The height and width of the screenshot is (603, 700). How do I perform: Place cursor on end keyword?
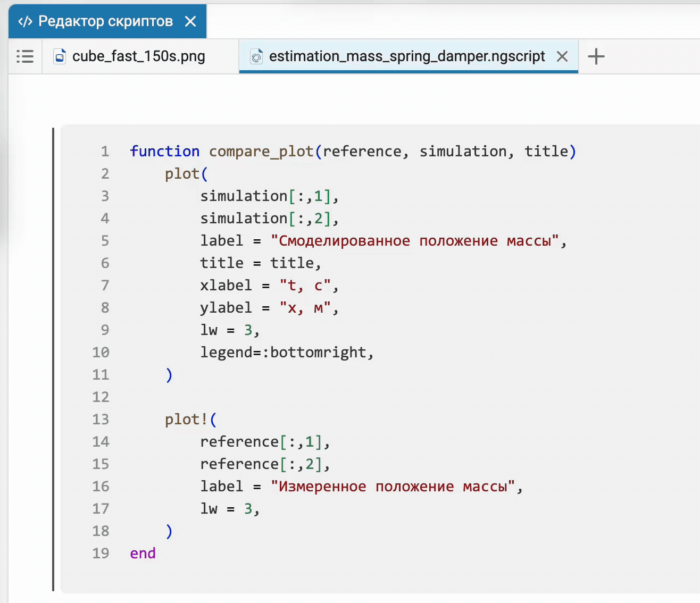pyautogui.click(x=143, y=554)
